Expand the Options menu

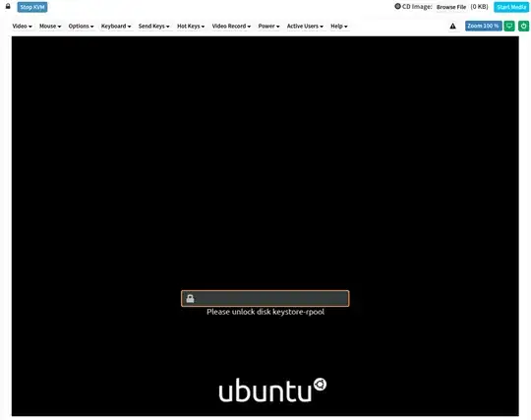(81, 27)
